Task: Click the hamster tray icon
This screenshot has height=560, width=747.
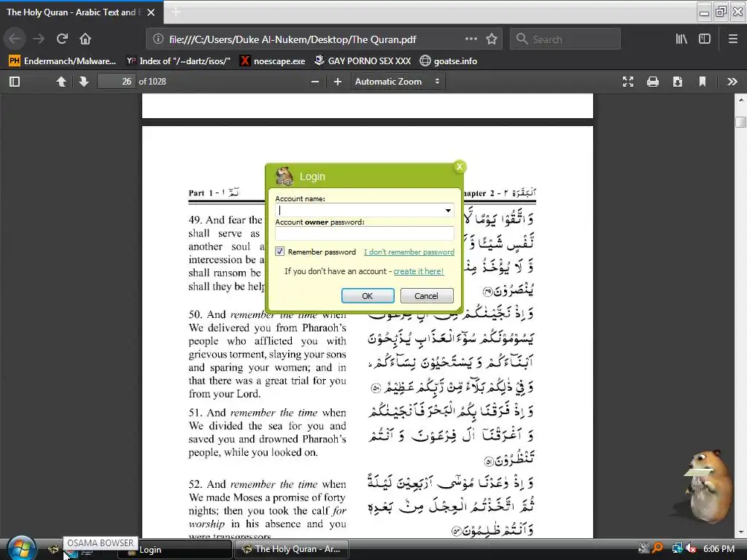Action: coord(643,548)
